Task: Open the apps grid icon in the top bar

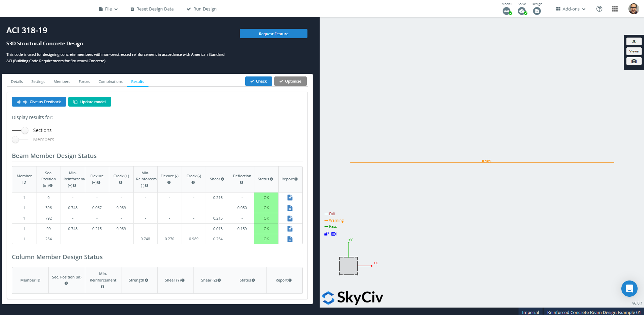Action: pos(615,8)
